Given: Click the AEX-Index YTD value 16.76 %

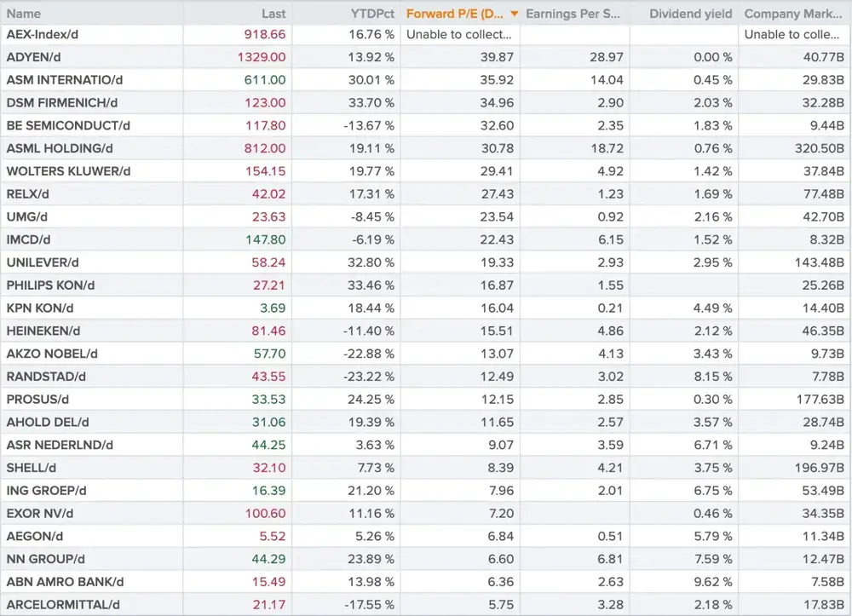Looking at the screenshot, I should click(371, 34).
